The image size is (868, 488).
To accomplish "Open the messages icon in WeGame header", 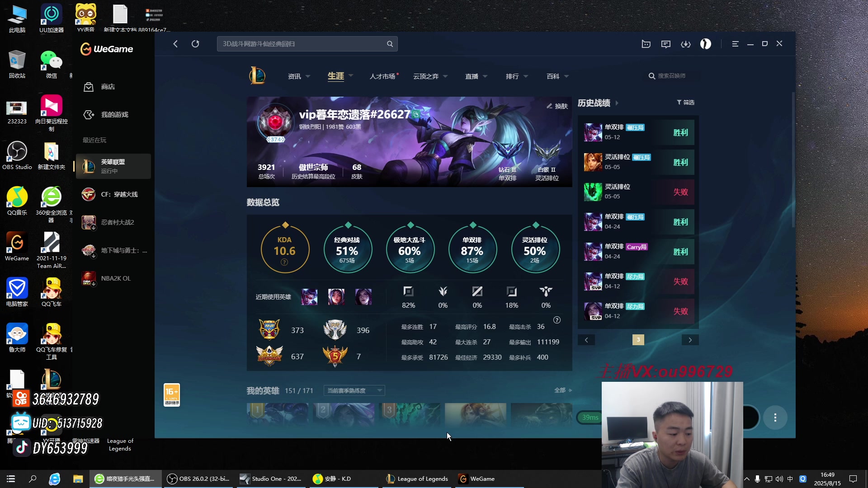I will click(666, 44).
